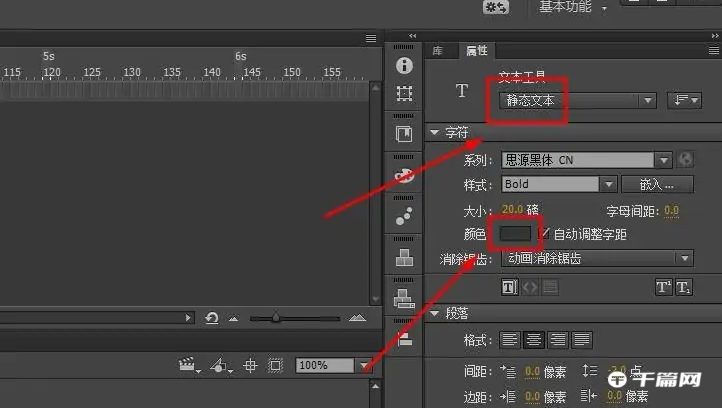This screenshot has width=722, height=408.
Task: Open the Align panel icon
Action: click(404, 339)
